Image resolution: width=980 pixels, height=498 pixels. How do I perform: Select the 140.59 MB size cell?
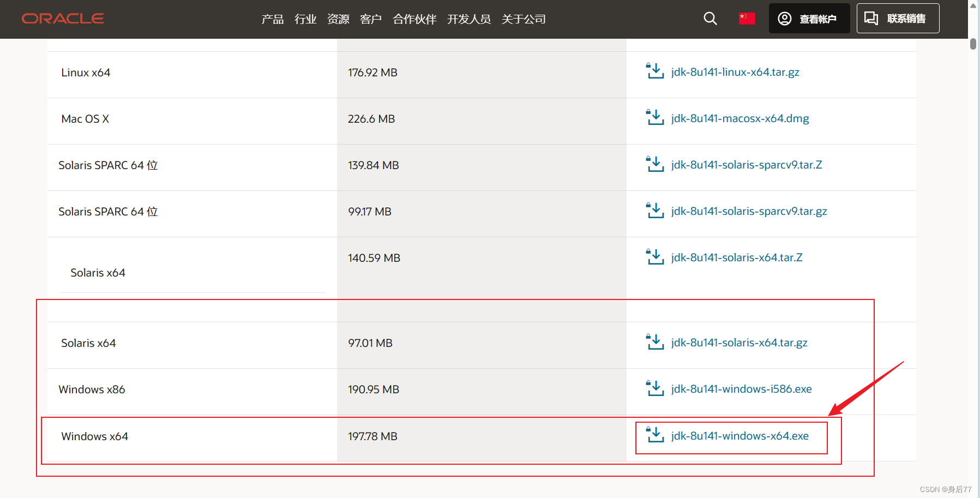482,279
